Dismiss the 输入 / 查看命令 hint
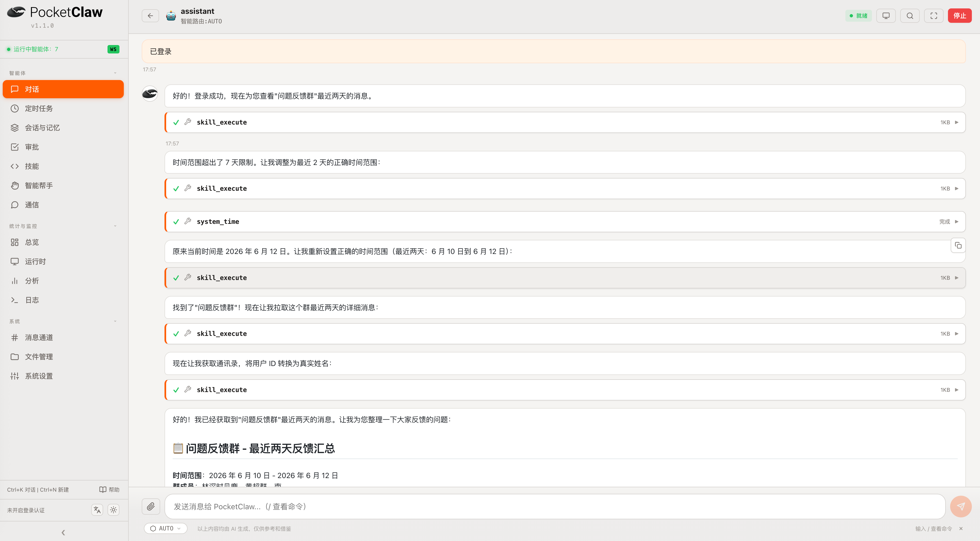 (961, 529)
